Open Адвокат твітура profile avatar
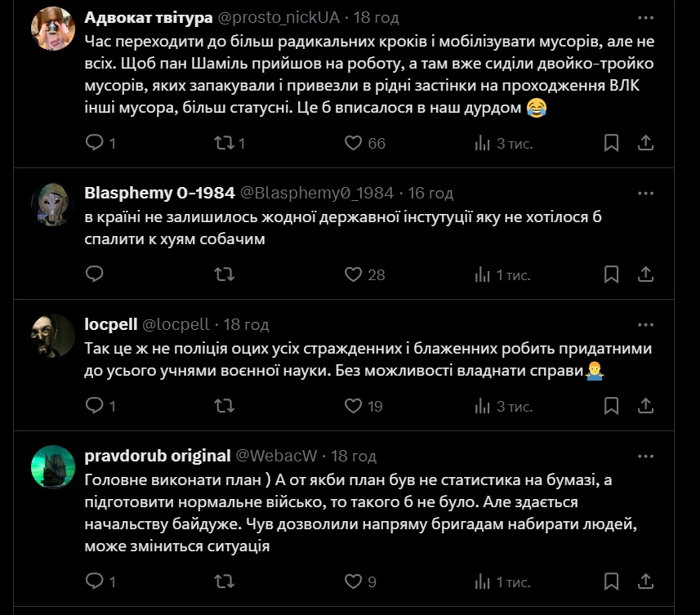700x615 pixels. tap(53, 33)
